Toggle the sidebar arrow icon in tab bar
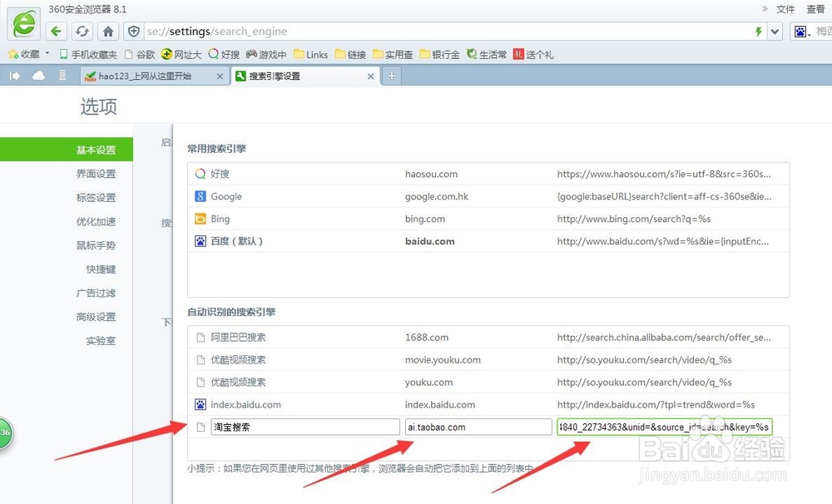The image size is (832, 504). point(15,76)
